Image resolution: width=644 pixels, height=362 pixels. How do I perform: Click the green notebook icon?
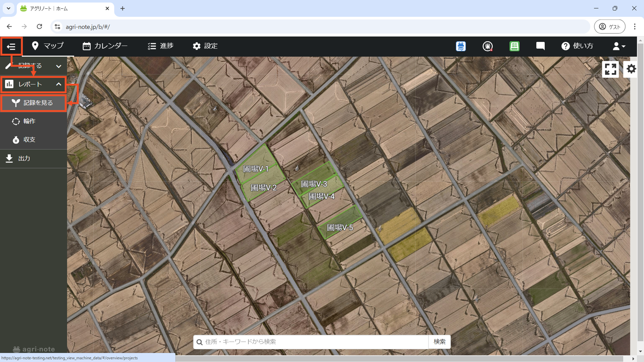point(514,46)
